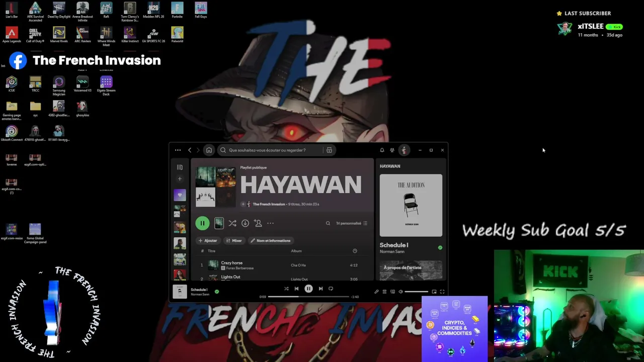Open the Browse icon in the search bar
The width and height of the screenshot is (644, 362).
(x=329, y=150)
